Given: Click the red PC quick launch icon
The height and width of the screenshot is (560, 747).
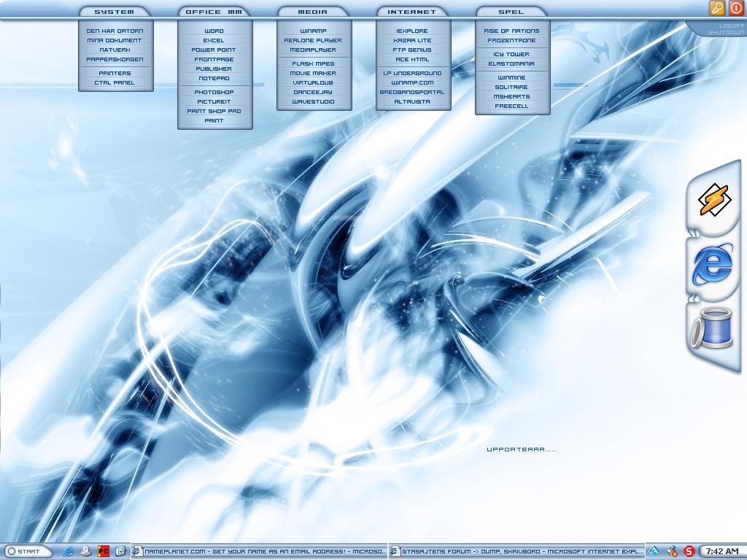Looking at the screenshot, I should [104, 551].
